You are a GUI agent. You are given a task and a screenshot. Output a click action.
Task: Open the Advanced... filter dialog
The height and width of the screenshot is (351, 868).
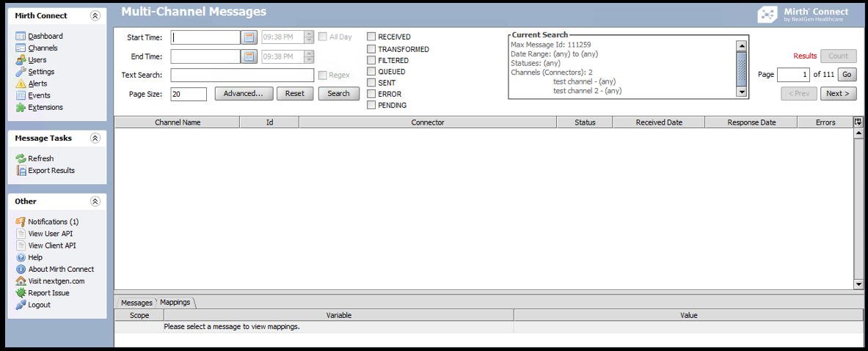244,94
